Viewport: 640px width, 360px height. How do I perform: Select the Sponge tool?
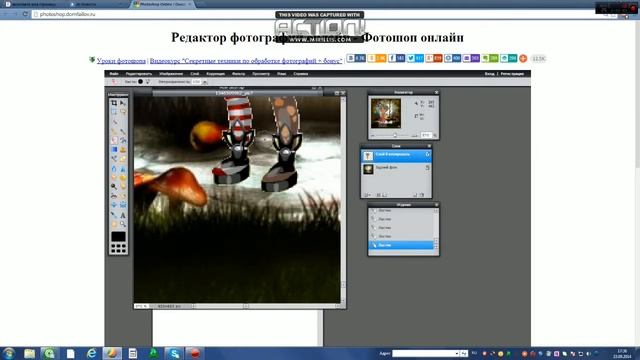(123, 178)
